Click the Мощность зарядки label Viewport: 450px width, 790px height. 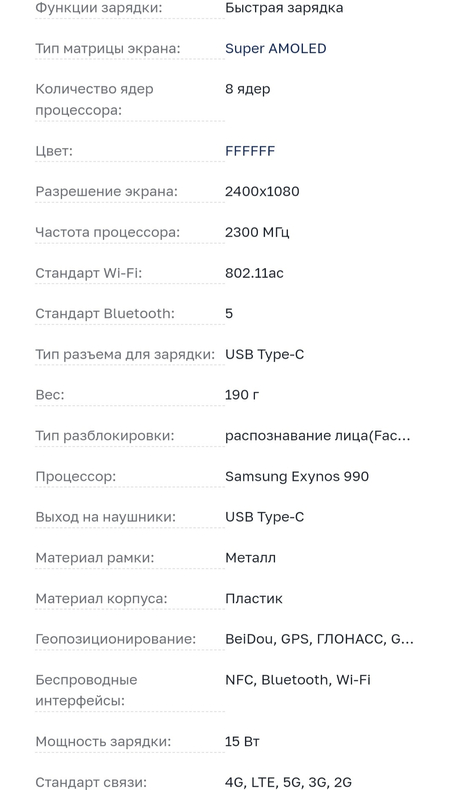point(103,742)
